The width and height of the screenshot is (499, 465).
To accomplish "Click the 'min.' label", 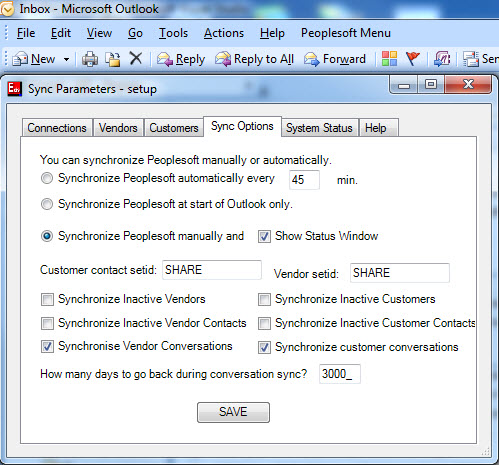I will click(x=347, y=180).
